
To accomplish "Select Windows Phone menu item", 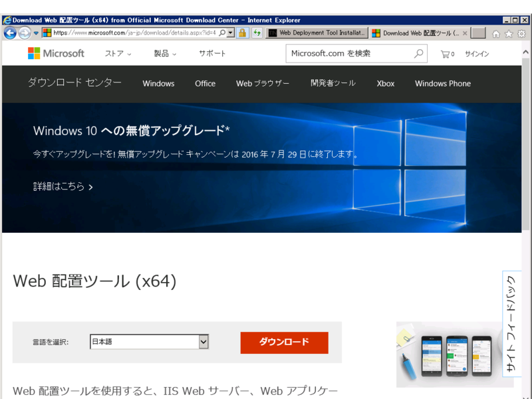I will tap(443, 84).
